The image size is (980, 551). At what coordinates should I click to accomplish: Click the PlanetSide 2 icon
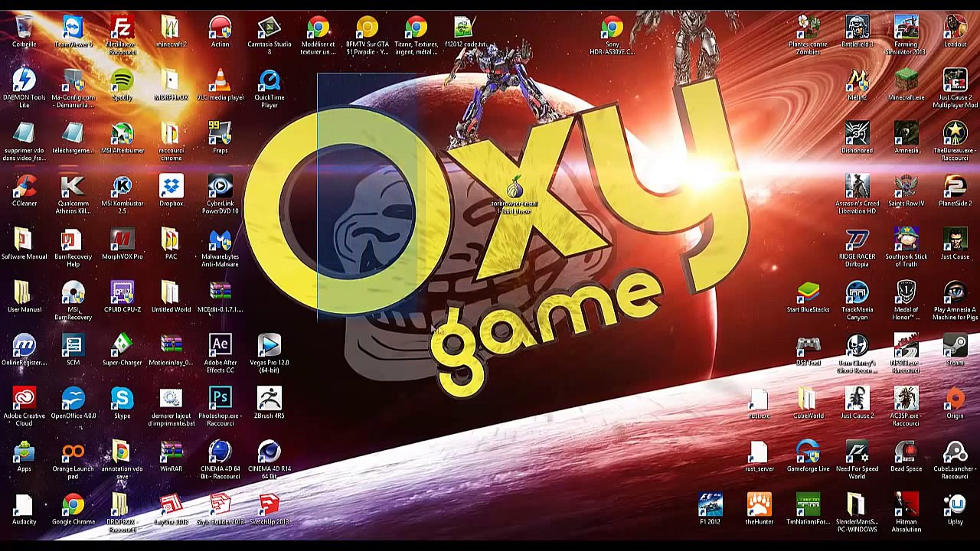click(955, 187)
